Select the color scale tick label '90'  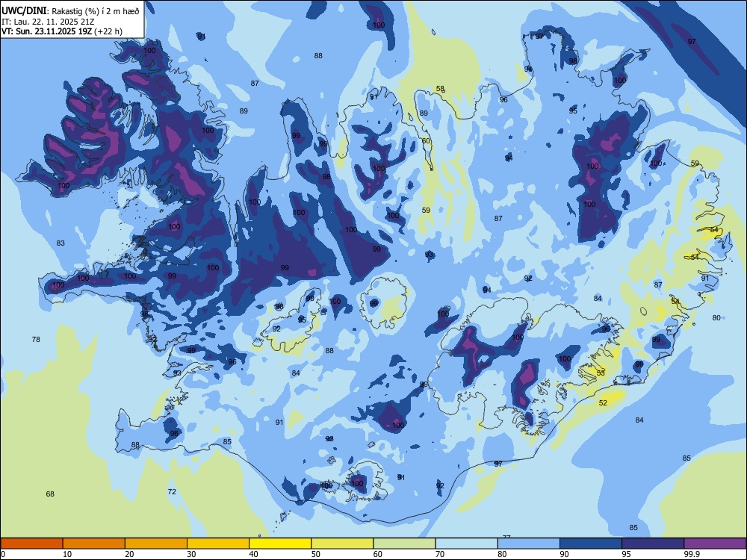pyautogui.click(x=565, y=554)
